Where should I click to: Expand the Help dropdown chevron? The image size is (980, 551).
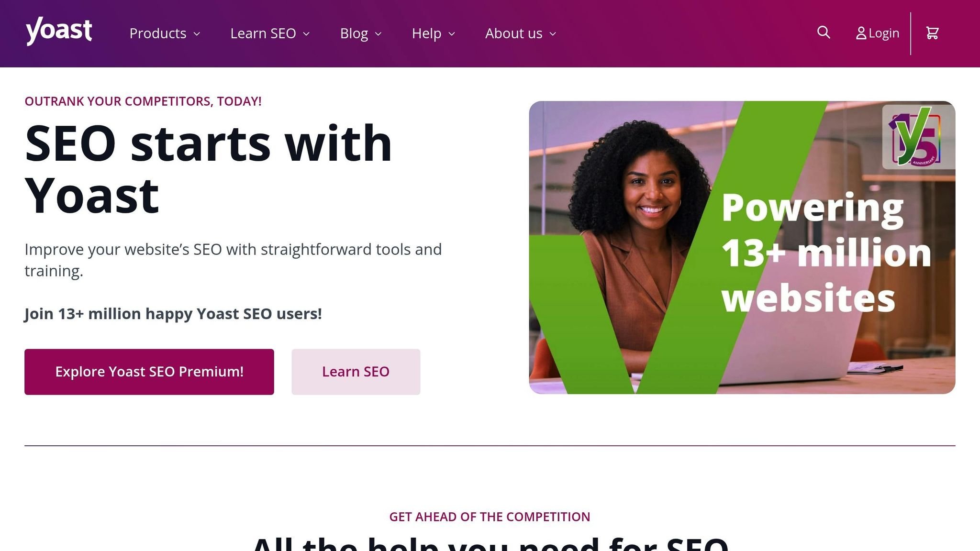[x=452, y=34]
